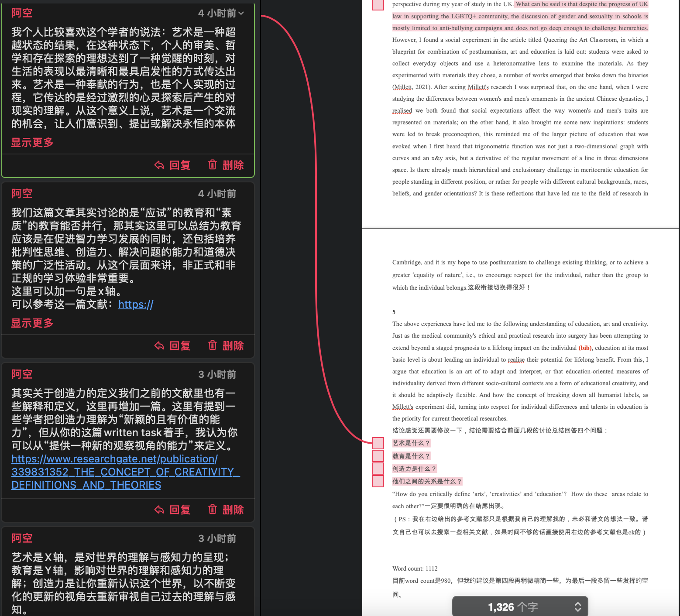This screenshot has height=616, width=680.
Task: Click the highlighted text 艺术是什么？
Action: pos(412,443)
